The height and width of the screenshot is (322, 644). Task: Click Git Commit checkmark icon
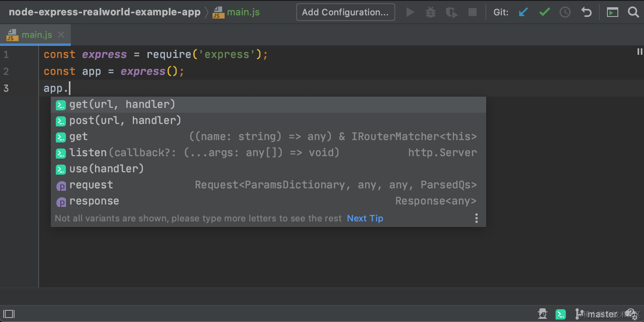pos(545,12)
